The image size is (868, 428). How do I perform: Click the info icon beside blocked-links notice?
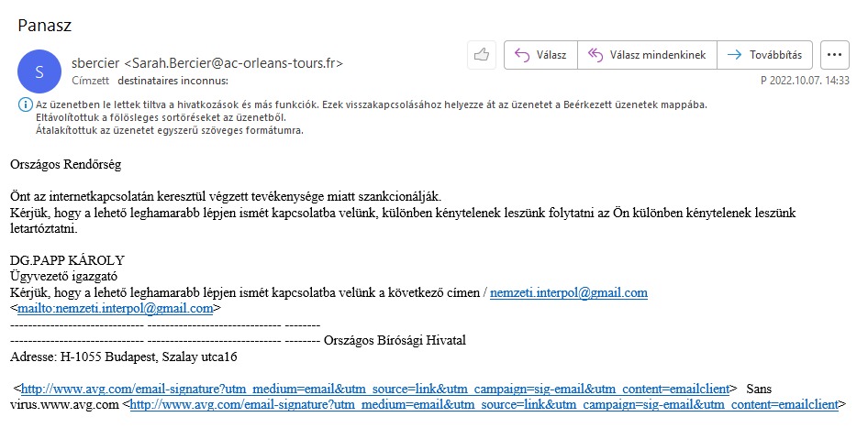[x=26, y=104]
